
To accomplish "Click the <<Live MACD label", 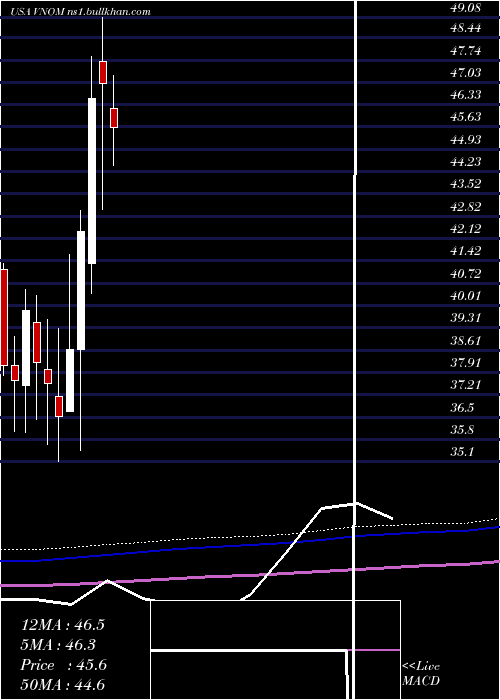I will 421,674.
